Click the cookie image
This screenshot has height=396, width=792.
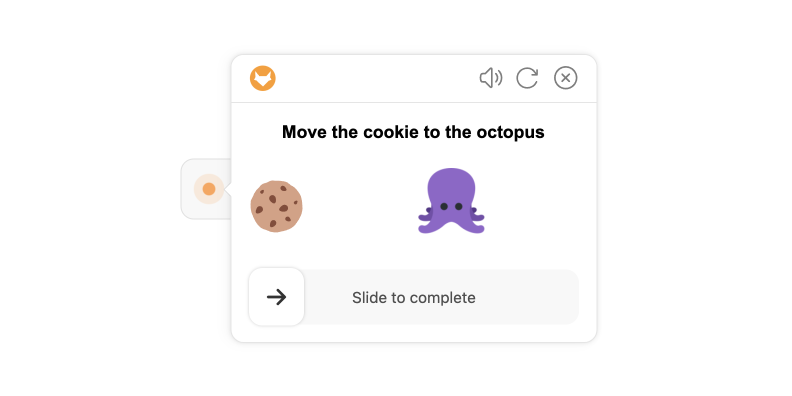pyautogui.click(x=276, y=206)
